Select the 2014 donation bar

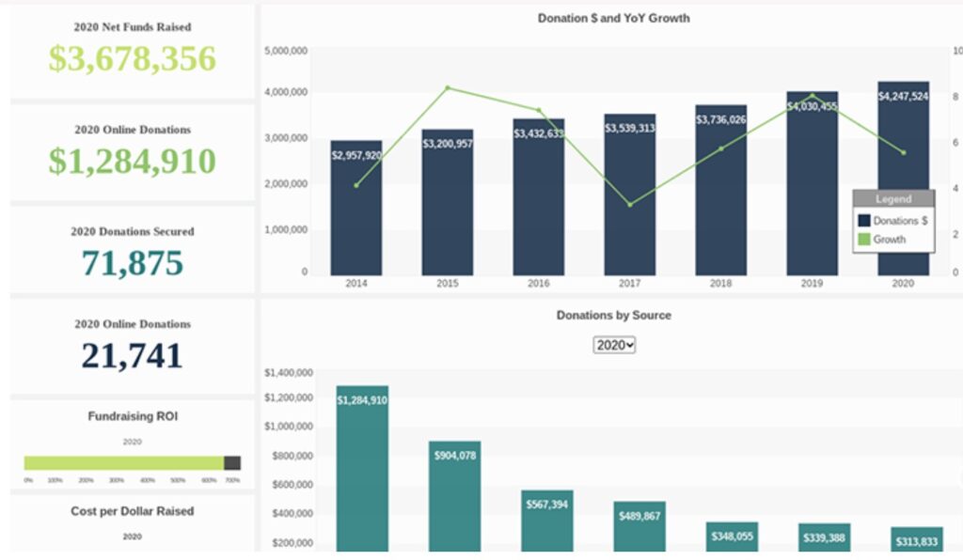click(356, 216)
